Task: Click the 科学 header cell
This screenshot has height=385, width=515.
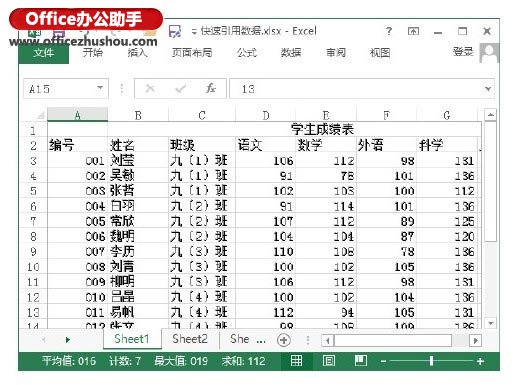Action: (447, 146)
